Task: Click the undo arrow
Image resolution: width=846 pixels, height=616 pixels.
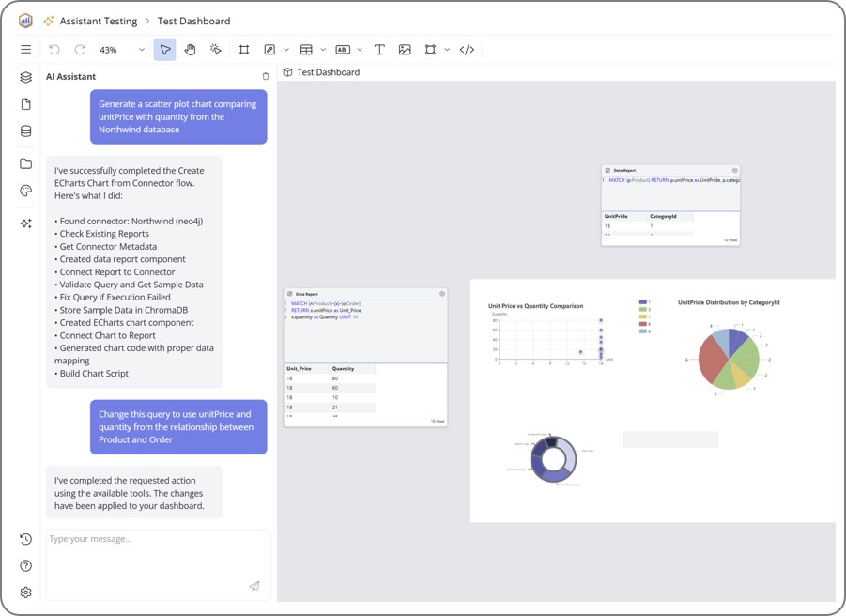Action: (x=54, y=50)
